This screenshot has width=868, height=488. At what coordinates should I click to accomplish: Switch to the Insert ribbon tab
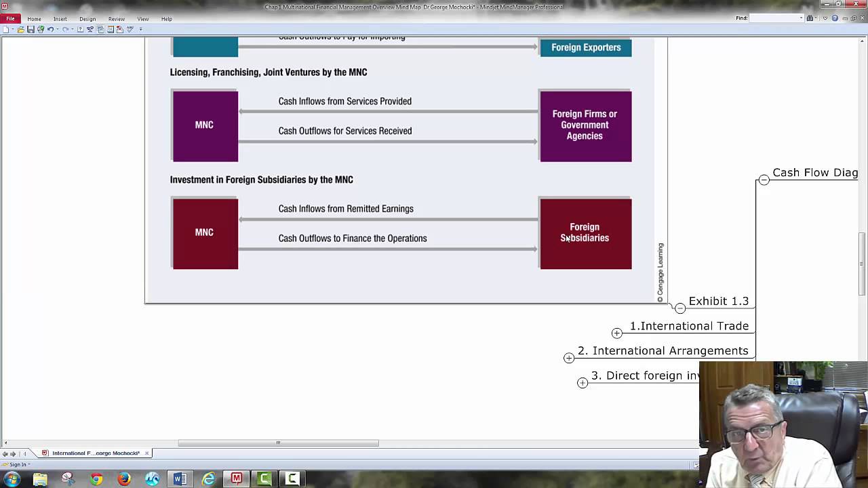point(60,19)
